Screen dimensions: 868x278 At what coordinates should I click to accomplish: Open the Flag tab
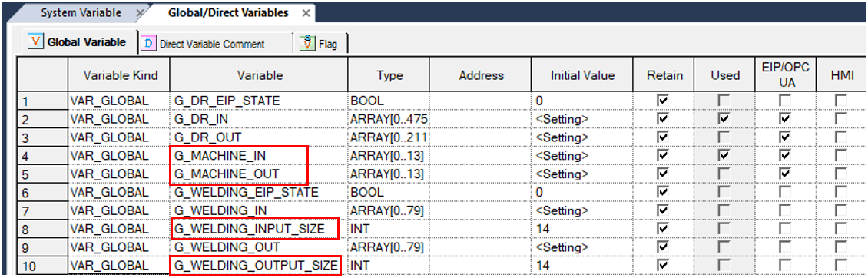[328, 45]
